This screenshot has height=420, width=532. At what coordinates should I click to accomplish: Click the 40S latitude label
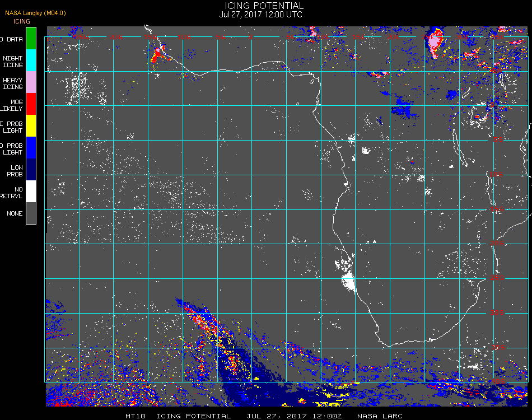click(498, 382)
